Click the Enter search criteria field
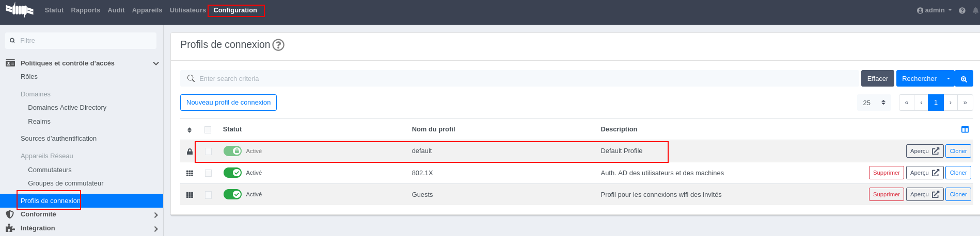This screenshot has height=236, width=980. tap(519, 78)
